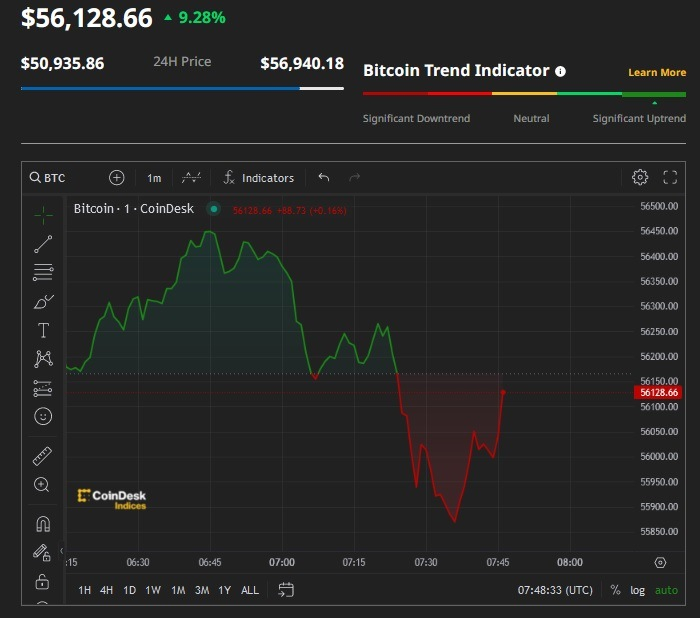Open the 1m interval dropdown
The height and width of the screenshot is (618, 700).
pyautogui.click(x=154, y=178)
